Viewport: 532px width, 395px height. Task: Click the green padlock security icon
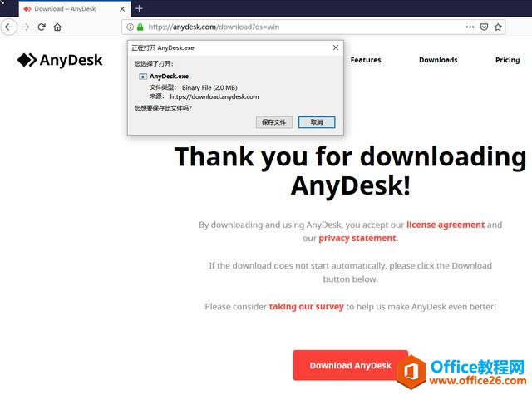(140, 27)
